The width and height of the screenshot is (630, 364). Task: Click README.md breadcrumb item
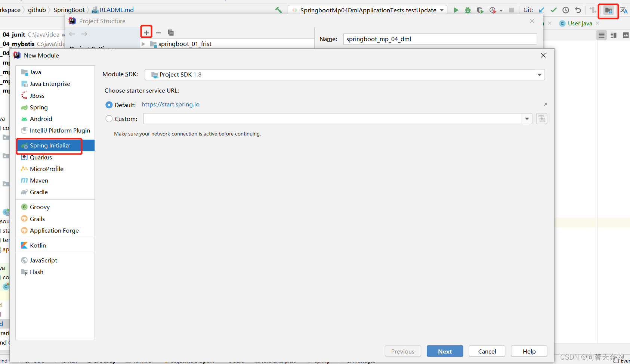coord(113,10)
